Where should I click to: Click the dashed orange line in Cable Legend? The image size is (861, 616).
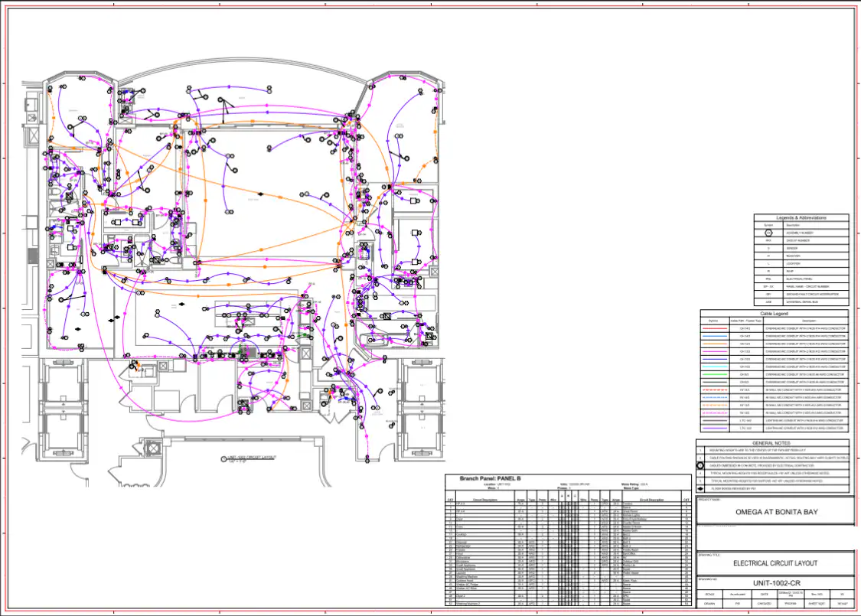(715, 405)
